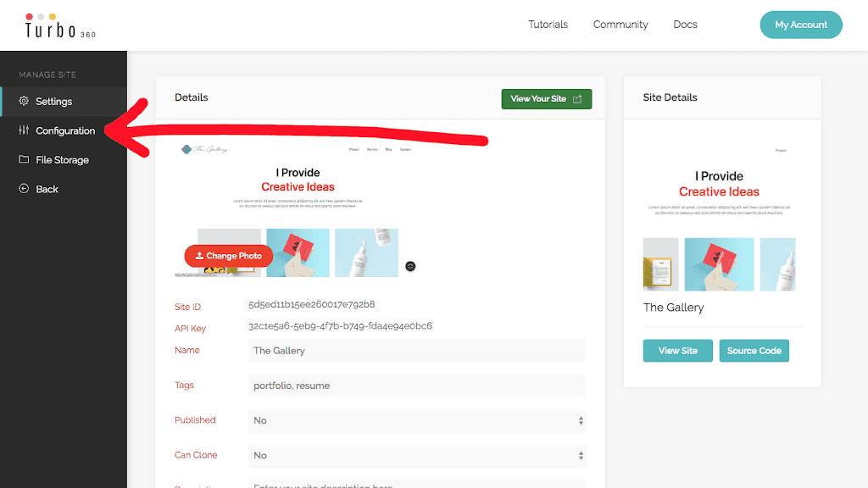Open Docs in the top navigation
868x488 pixels.
click(x=685, y=25)
